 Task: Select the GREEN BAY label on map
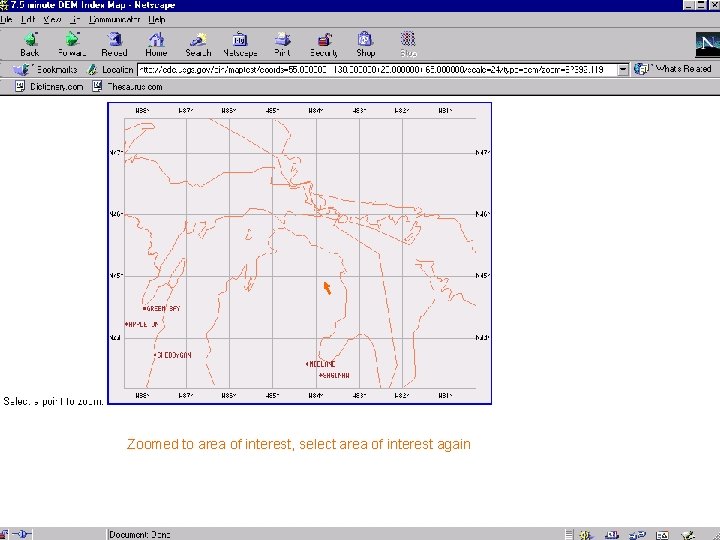[163, 309]
